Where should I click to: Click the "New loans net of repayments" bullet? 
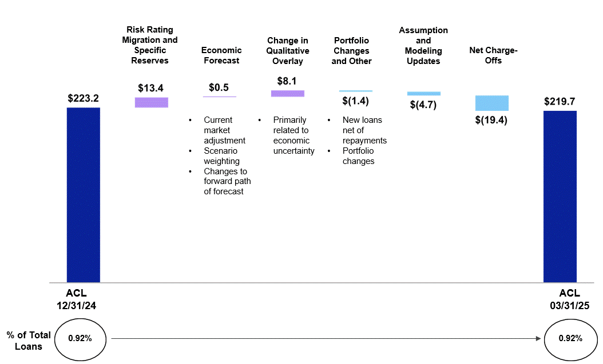(x=364, y=130)
